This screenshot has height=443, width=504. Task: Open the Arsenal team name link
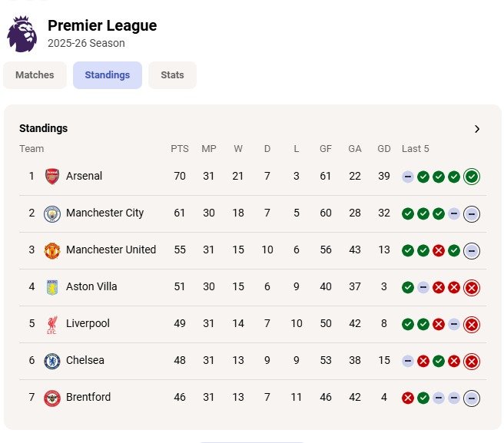click(84, 176)
